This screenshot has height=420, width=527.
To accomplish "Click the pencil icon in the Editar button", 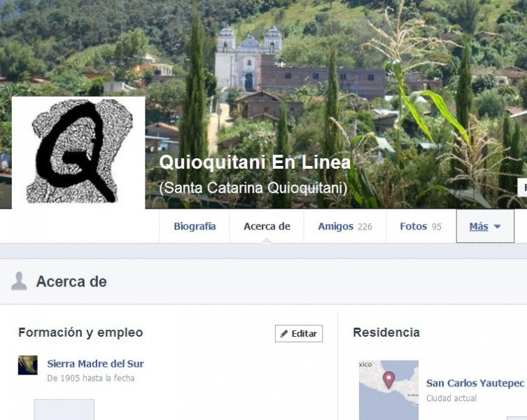I will click(284, 334).
